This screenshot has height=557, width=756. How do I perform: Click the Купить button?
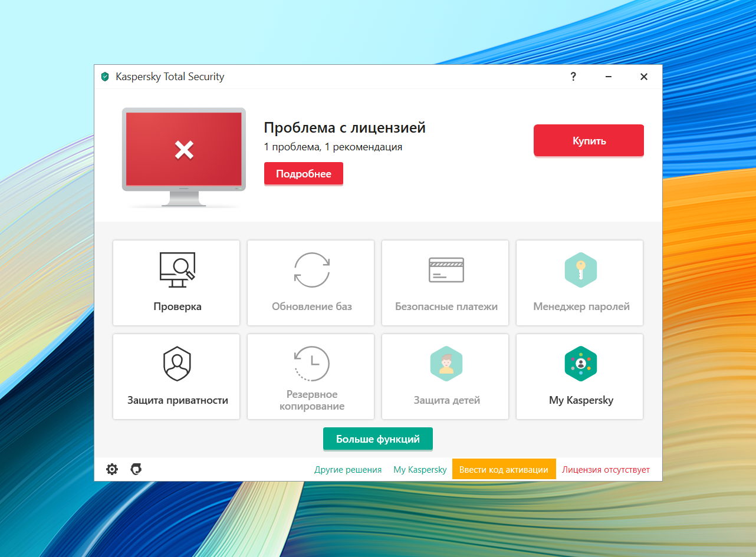point(589,141)
